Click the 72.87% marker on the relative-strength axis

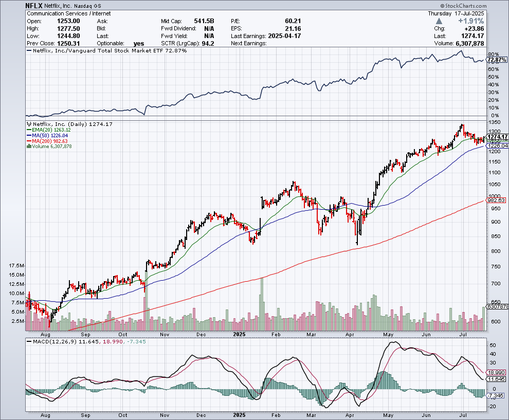click(497, 60)
